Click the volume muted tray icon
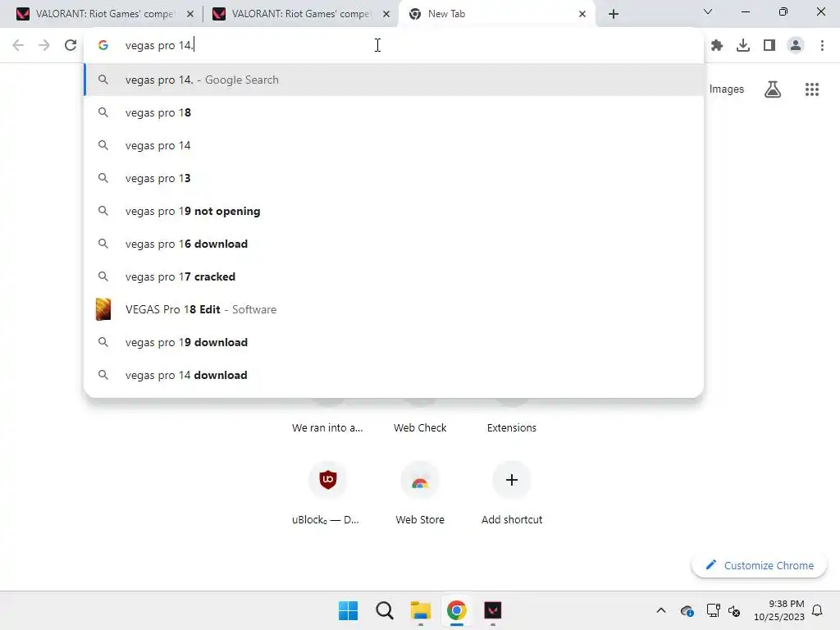This screenshot has height=630, width=840. (734, 610)
